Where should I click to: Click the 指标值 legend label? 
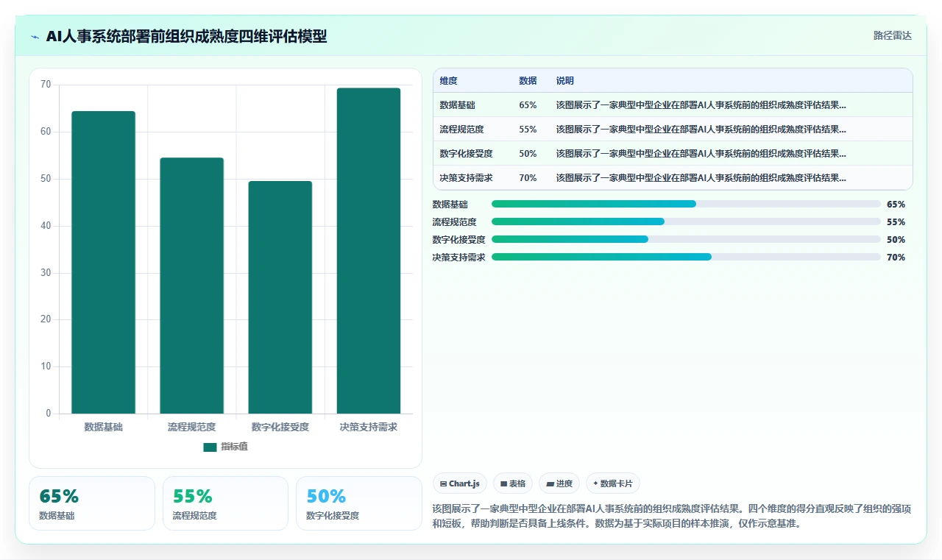click(234, 447)
